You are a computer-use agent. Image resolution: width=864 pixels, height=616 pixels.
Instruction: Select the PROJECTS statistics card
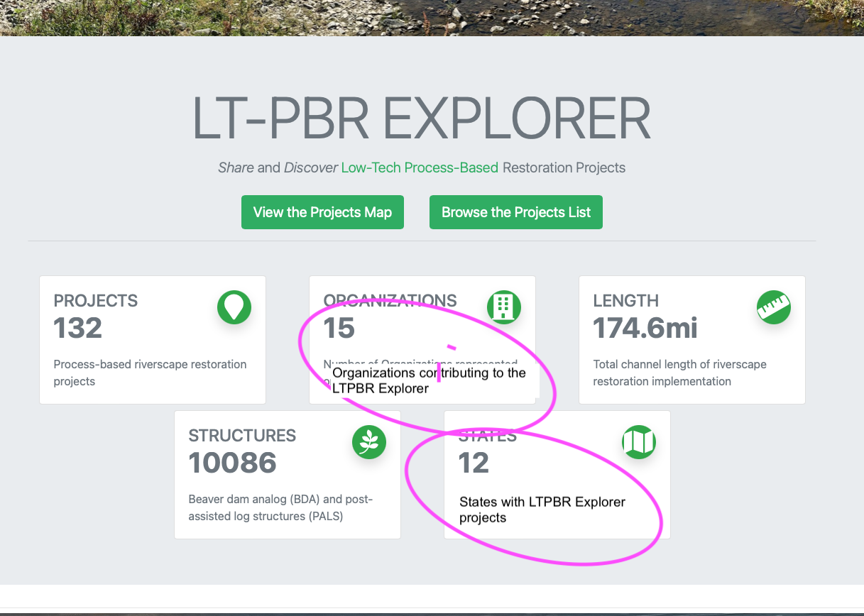click(x=153, y=339)
